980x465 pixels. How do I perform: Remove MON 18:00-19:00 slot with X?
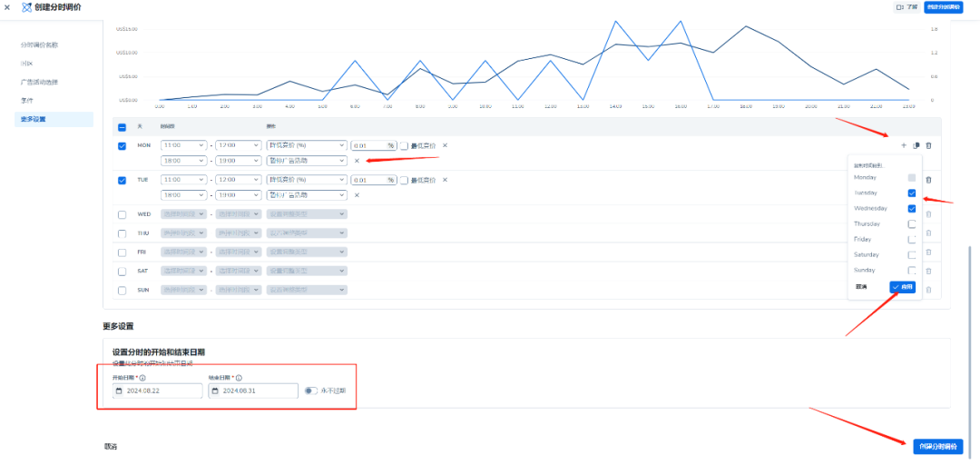(x=357, y=160)
